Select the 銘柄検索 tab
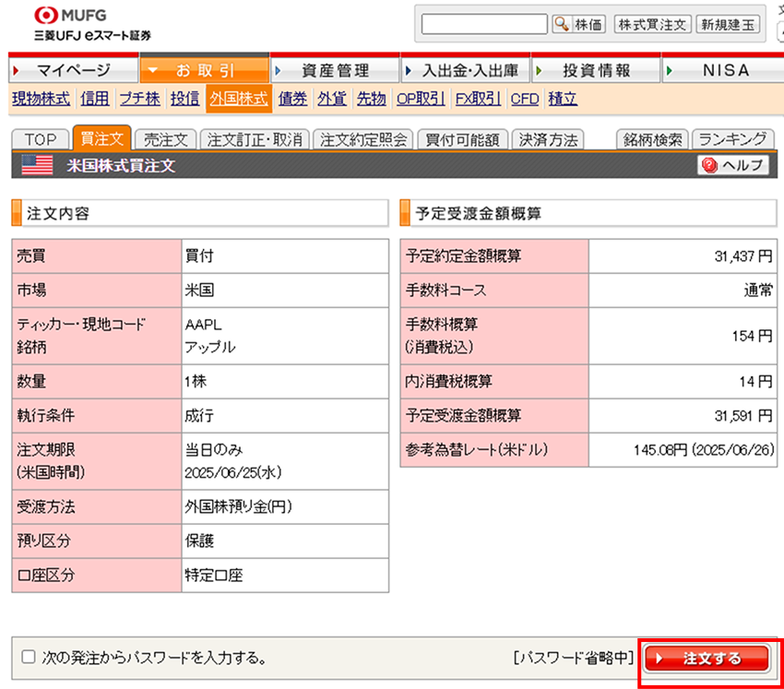This screenshot has height=689, width=784. (652, 139)
